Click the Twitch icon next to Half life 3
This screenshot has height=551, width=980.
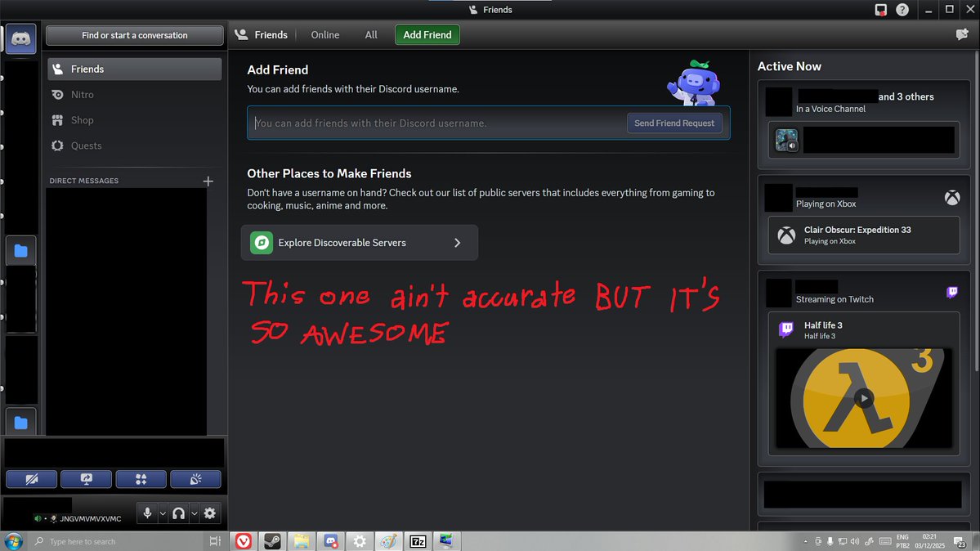tap(786, 329)
